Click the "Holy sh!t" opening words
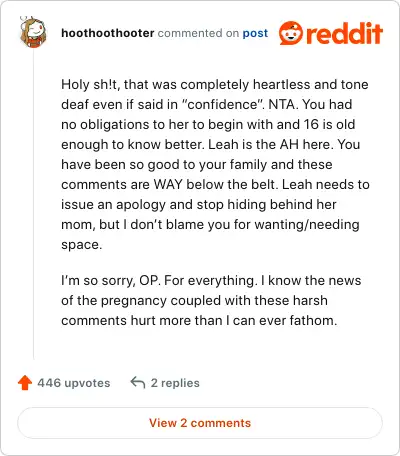Screen dimensions: 400x456 (89, 84)
